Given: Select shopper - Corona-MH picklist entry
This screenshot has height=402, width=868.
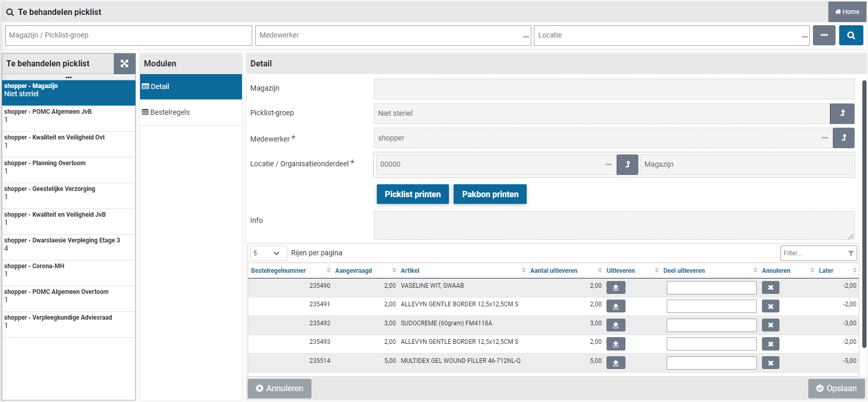Looking at the screenshot, I should [x=68, y=270].
